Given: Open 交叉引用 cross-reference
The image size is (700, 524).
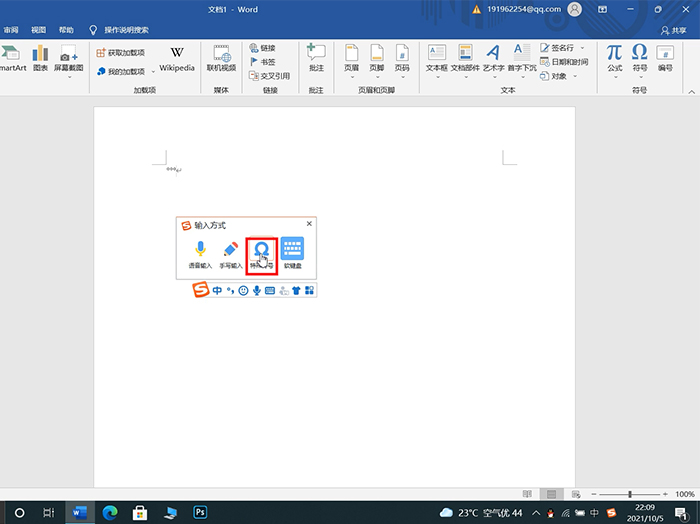Looking at the screenshot, I should point(270,76).
